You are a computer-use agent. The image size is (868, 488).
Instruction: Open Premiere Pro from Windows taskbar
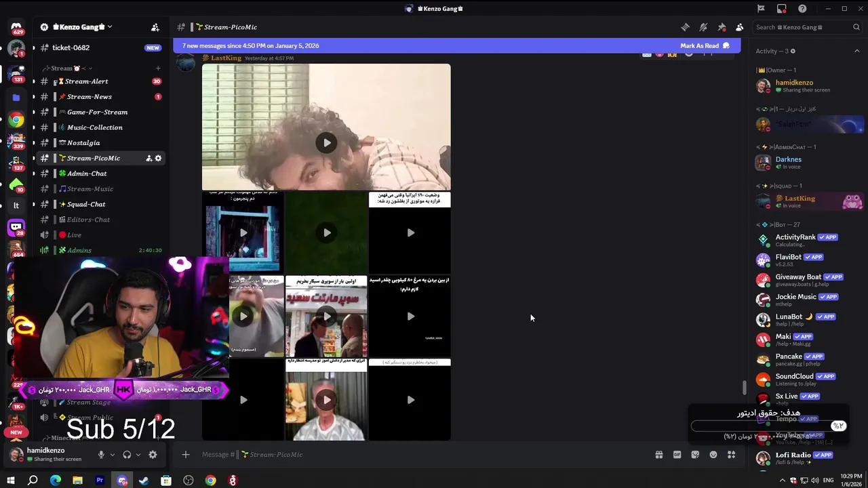pos(100,481)
